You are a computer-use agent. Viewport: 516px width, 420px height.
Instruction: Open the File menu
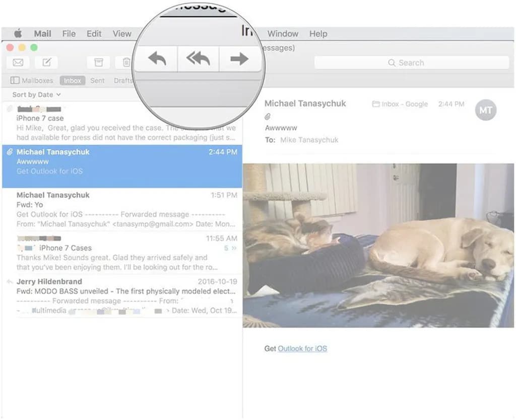(69, 34)
